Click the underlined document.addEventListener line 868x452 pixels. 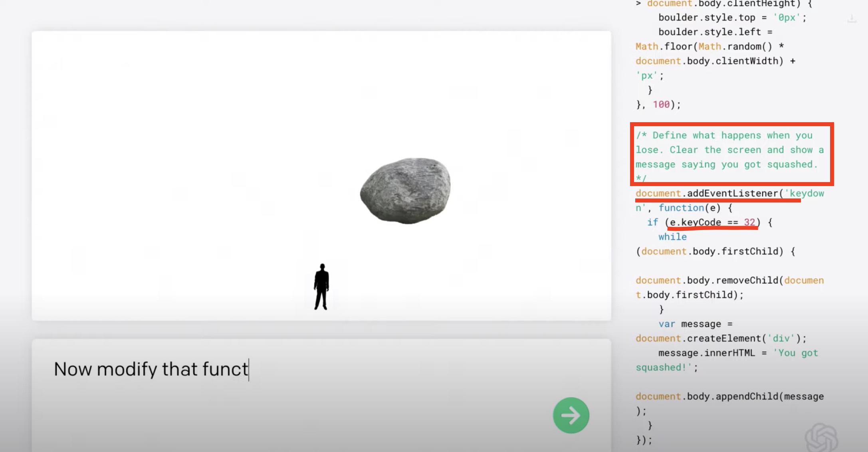coord(718,194)
